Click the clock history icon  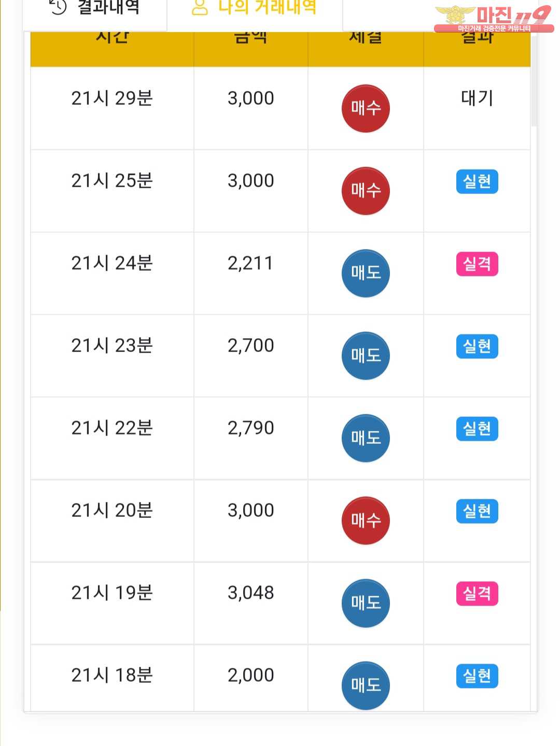coord(58,6)
